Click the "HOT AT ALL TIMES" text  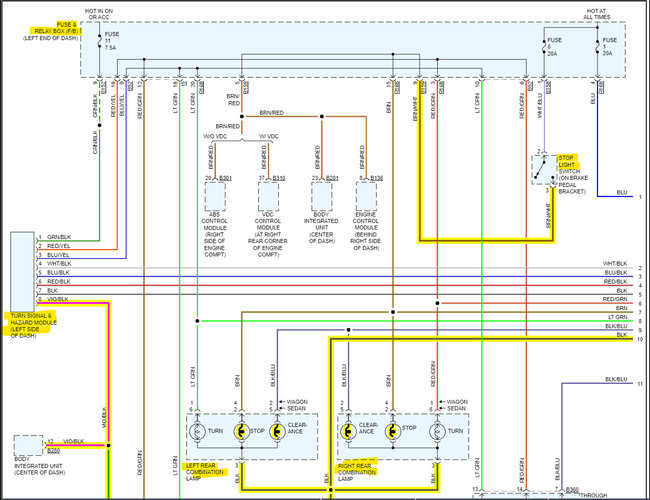[x=597, y=14]
